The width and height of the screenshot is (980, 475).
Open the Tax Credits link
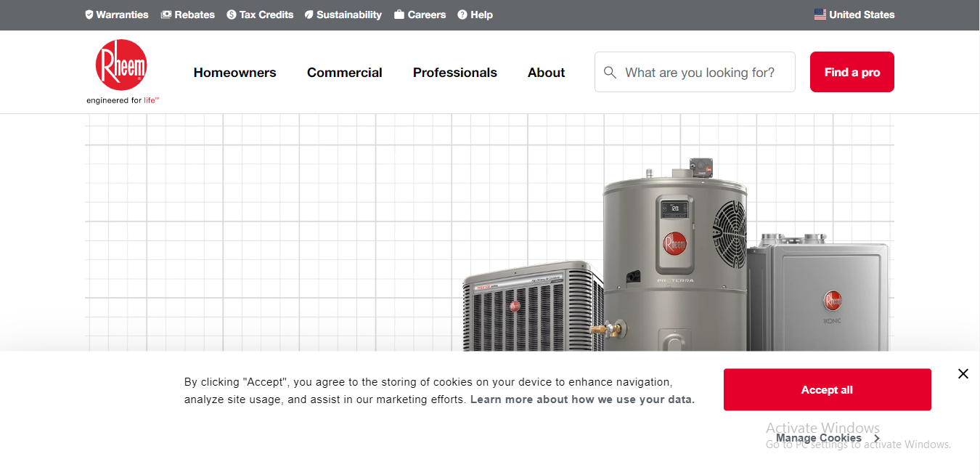pos(260,15)
